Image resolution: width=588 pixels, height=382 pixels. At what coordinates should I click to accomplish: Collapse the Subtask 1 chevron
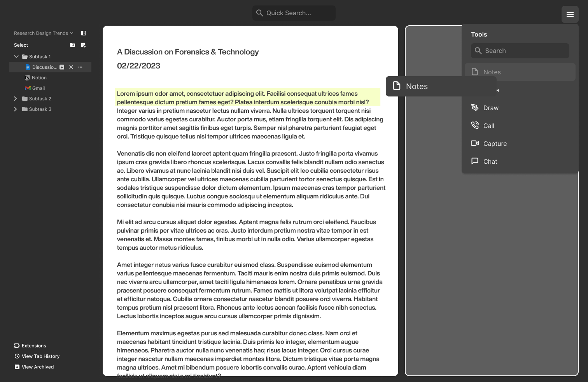(16, 57)
